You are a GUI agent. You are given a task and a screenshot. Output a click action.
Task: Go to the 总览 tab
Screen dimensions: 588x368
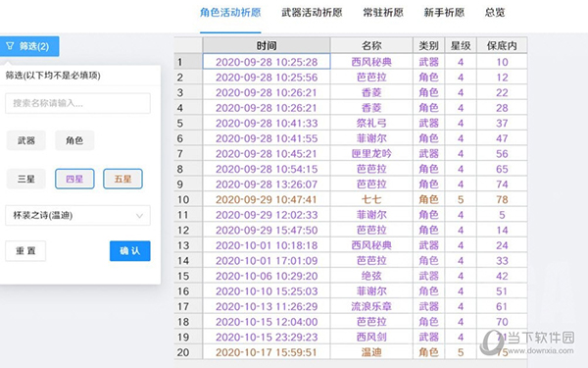495,13
